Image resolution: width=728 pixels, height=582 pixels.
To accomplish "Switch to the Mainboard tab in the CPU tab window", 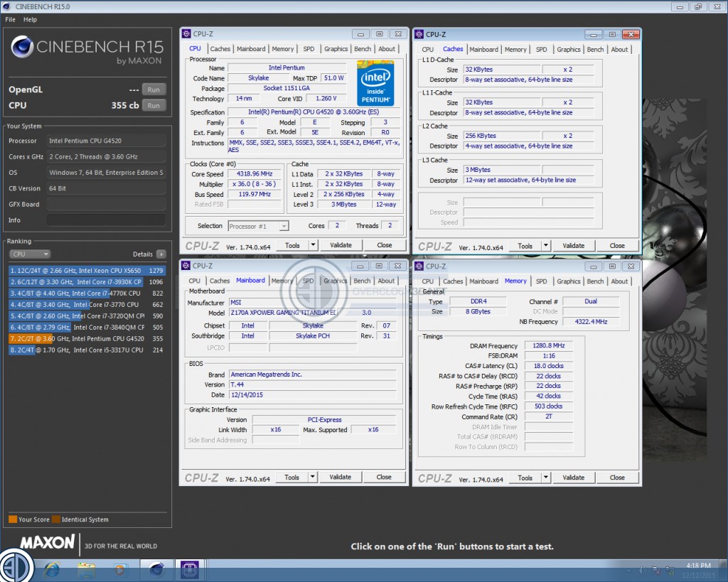I will 251,49.
